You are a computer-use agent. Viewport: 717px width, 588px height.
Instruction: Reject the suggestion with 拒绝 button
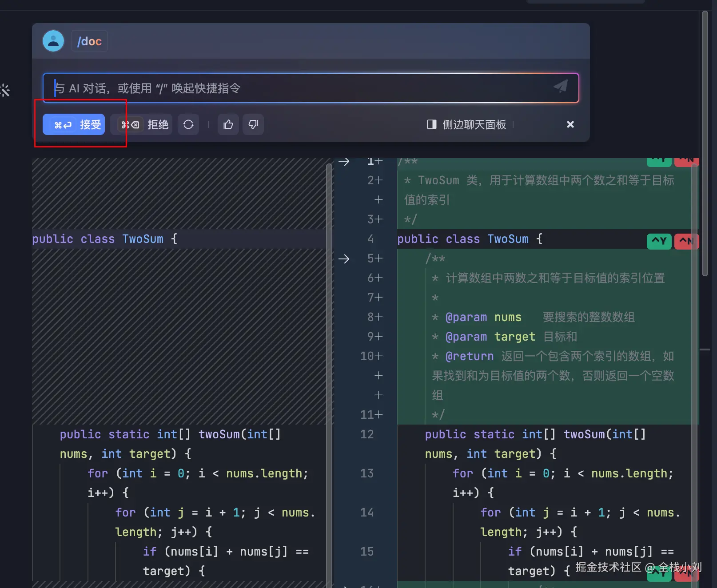pyautogui.click(x=141, y=124)
